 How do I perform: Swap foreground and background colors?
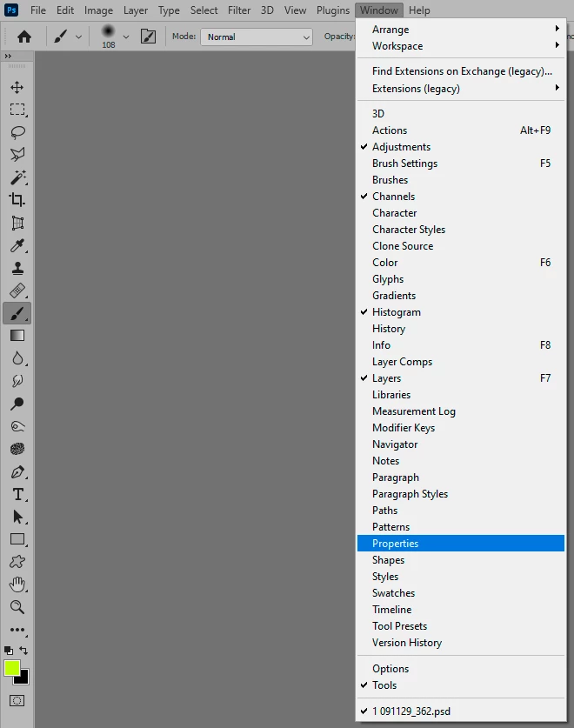click(23, 651)
